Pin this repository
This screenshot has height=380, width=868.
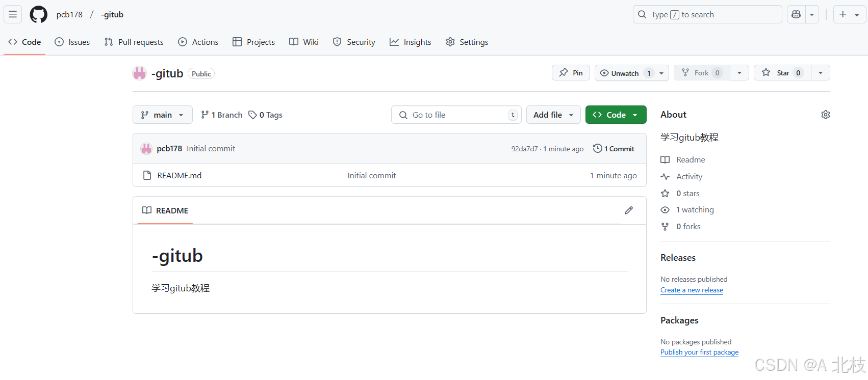tap(571, 73)
